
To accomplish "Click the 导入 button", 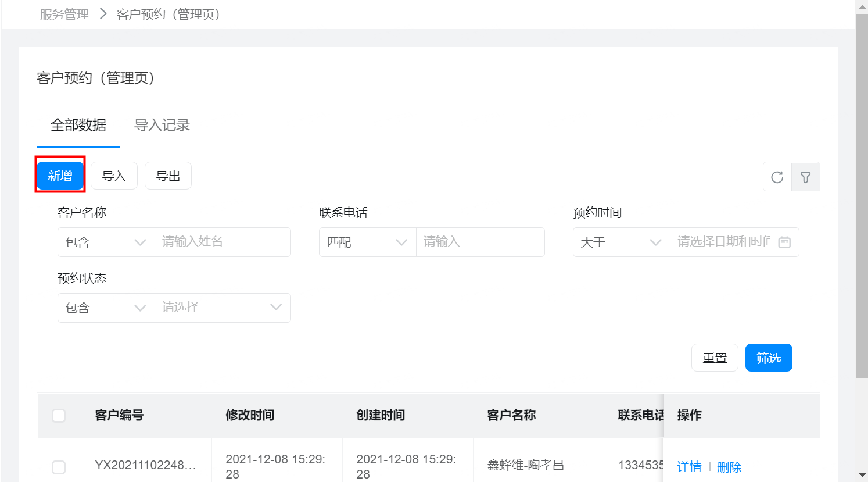I will coord(114,176).
